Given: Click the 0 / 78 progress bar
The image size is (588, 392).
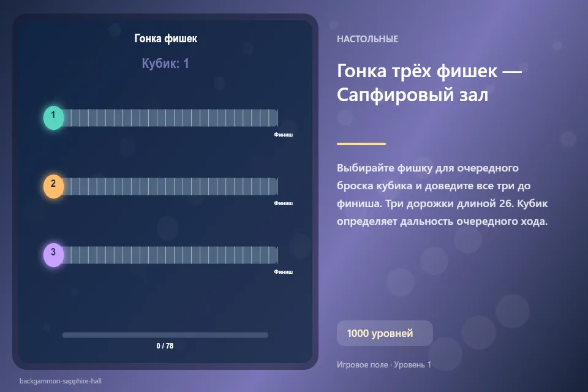Looking at the screenshot, I should click(165, 335).
